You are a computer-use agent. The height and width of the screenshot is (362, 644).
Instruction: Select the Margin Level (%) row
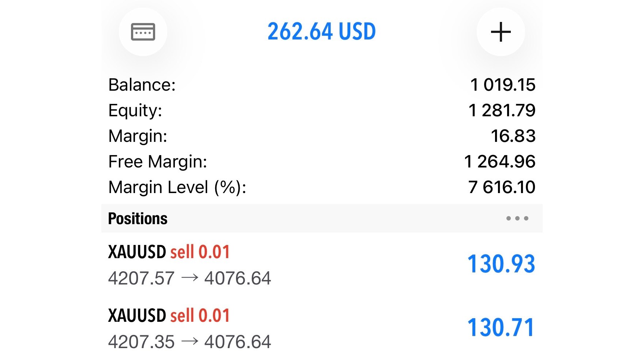coord(322,187)
